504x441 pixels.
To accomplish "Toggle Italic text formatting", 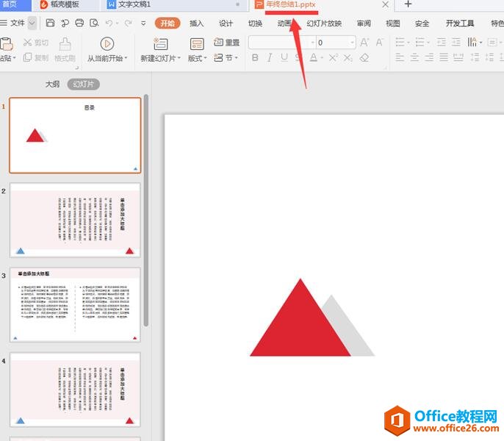I will pos(269,58).
